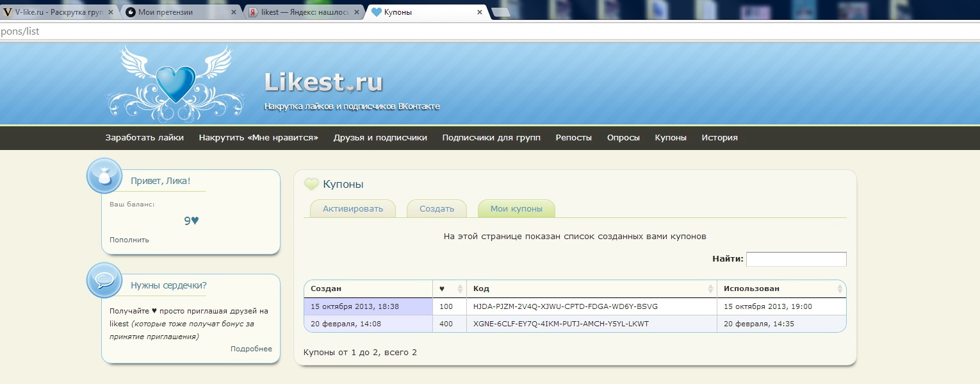Open Репосты menu item
Screen dimensions: 980x384
pyautogui.click(x=574, y=137)
